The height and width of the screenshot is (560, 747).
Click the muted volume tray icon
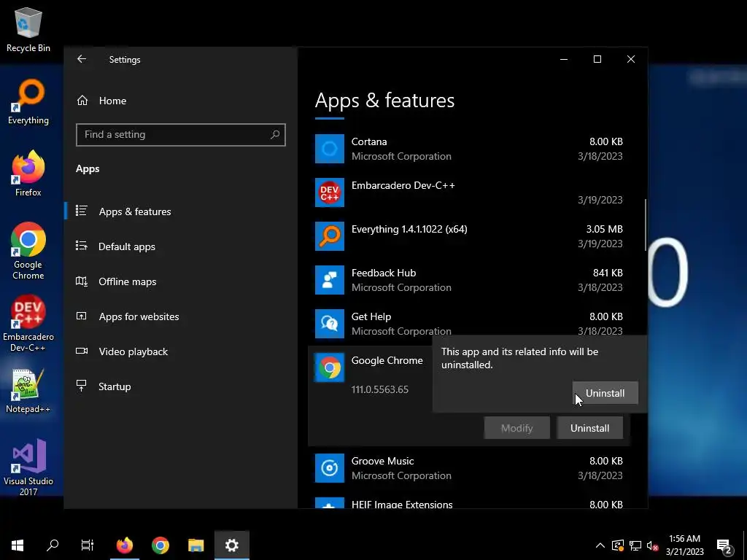[x=652, y=545]
